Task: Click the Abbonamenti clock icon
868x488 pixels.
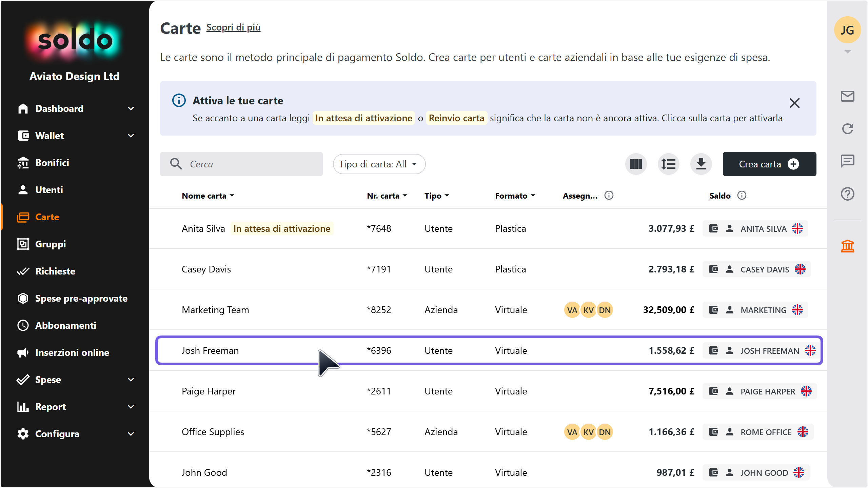Action: tap(23, 326)
